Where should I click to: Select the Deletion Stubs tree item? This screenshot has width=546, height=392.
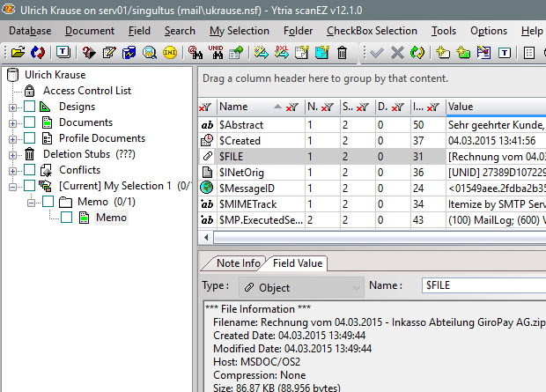(x=89, y=154)
